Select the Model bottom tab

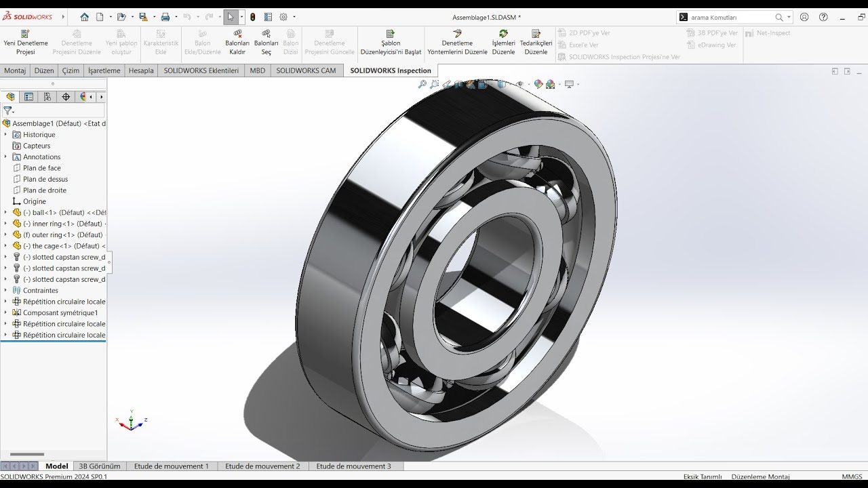pos(57,466)
